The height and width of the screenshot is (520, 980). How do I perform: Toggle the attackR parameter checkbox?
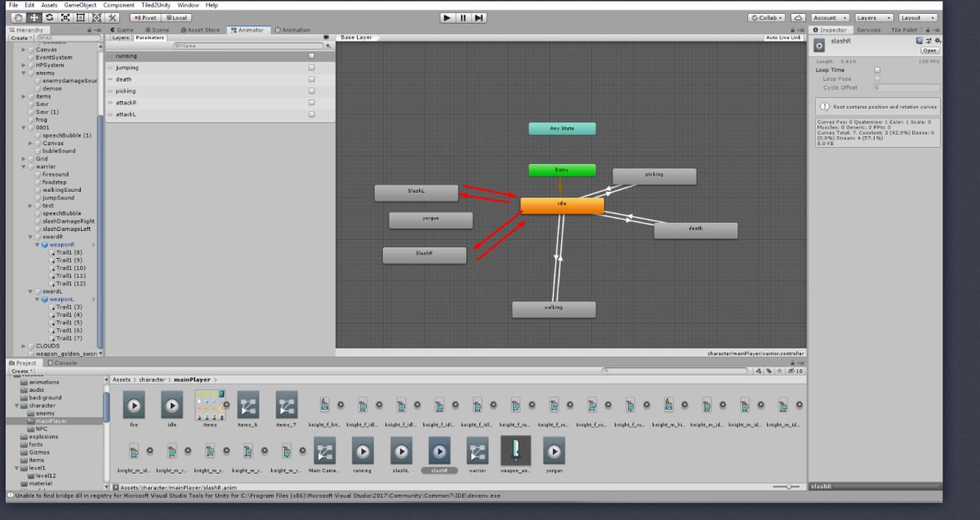click(x=312, y=103)
